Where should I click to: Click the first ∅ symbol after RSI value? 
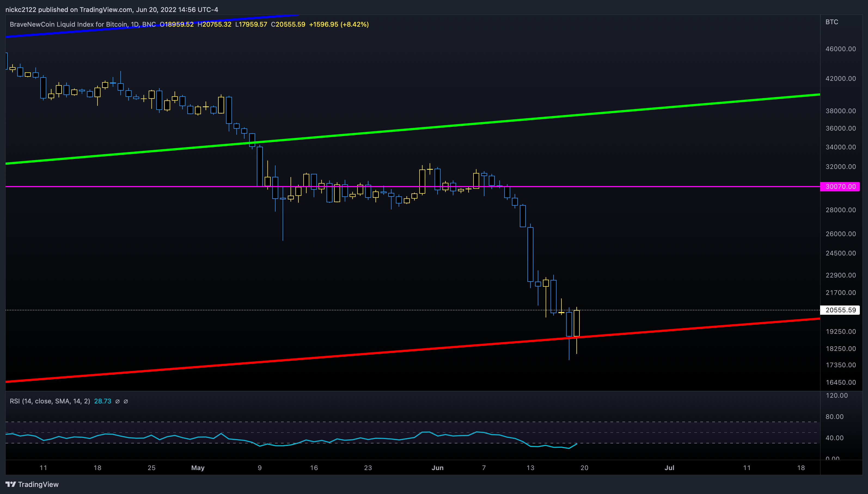pos(118,402)
